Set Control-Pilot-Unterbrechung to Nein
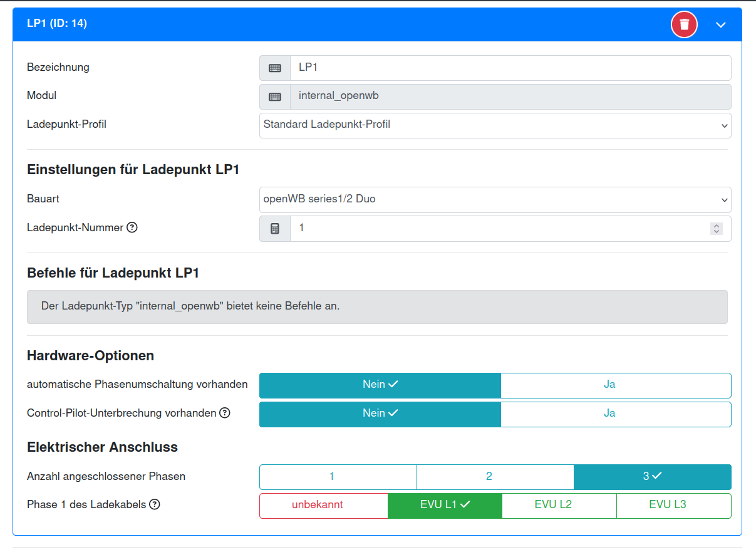This screenshot has width=756, height=552. coord(380,414)
